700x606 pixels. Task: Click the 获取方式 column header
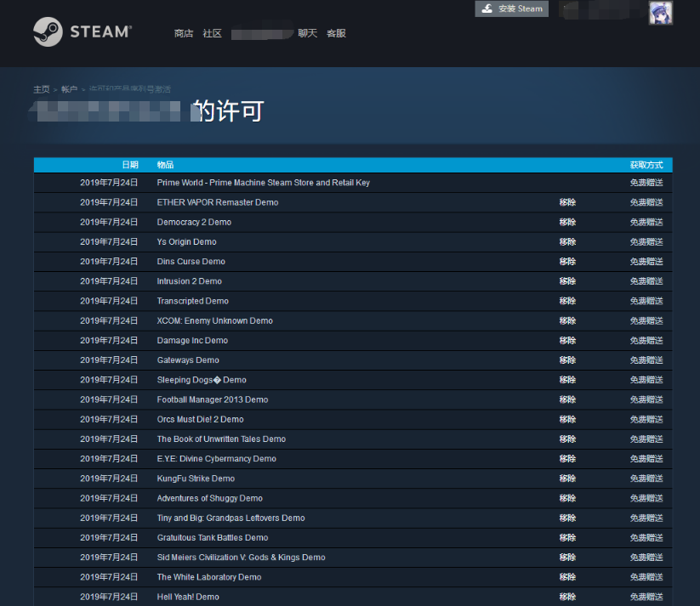(646, 165)
